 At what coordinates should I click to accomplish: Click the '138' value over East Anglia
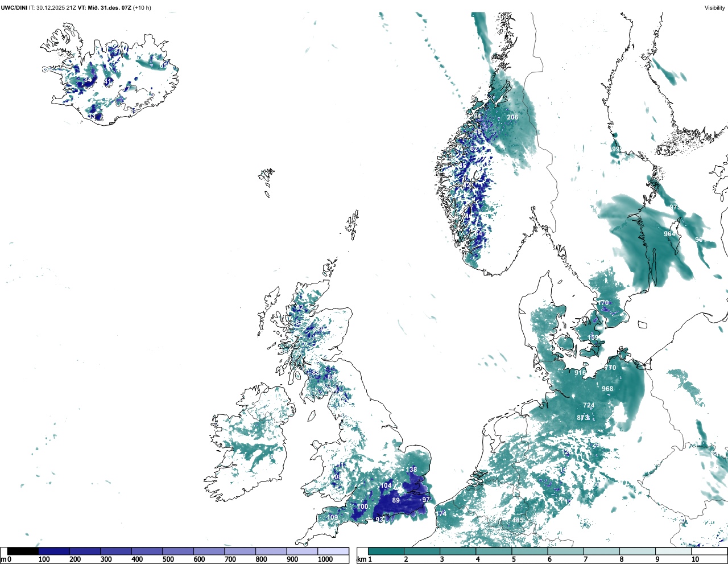coord(411,470)
